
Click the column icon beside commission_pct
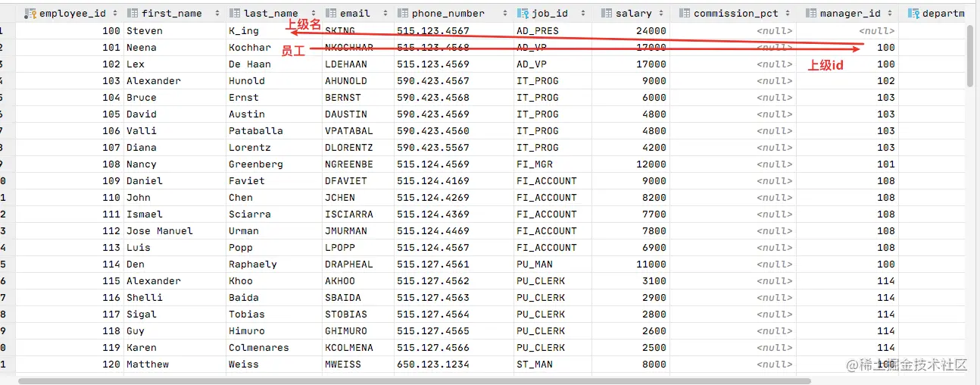[685, 13]
